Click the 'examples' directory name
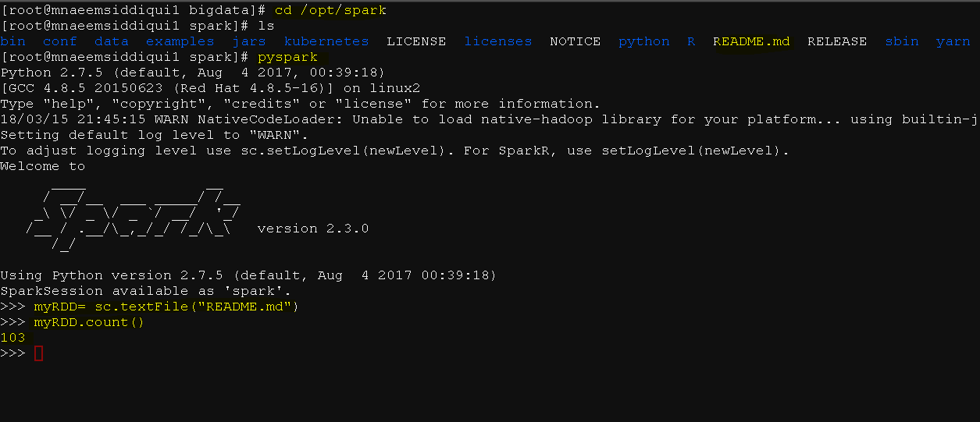The width and height of the screenshot is (980, 422). pyautogui.click(x=180, y=41)
